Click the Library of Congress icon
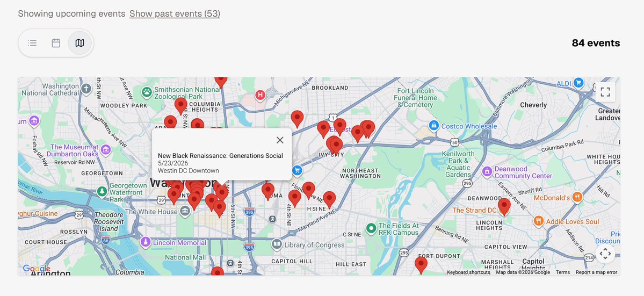This screenshot has height=296, width=644. click(277, 244)
